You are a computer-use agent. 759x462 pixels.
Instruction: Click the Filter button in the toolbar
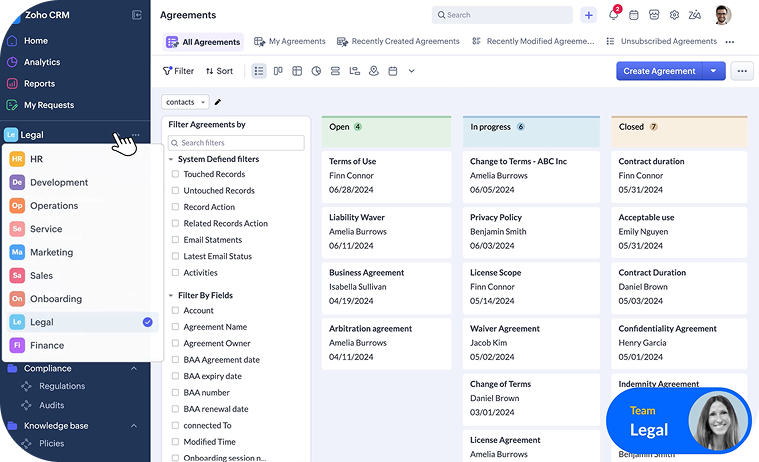click(x=178, y=71)
